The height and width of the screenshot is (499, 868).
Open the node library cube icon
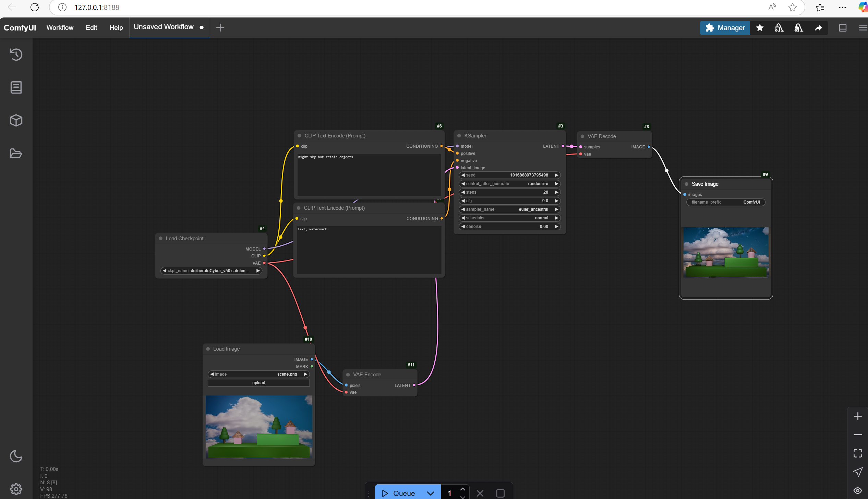16,120
